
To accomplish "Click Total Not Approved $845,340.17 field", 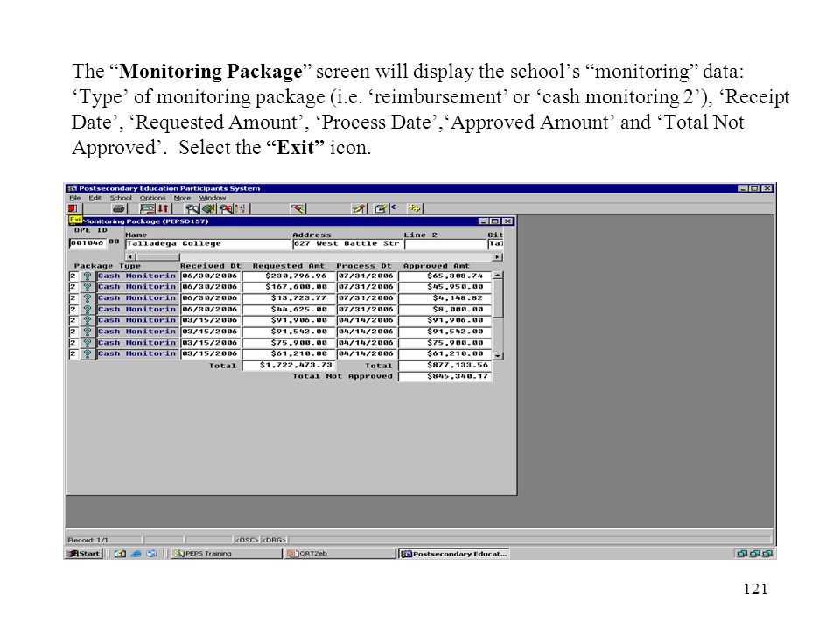I will pyautogui.click(x=445, y=376).
